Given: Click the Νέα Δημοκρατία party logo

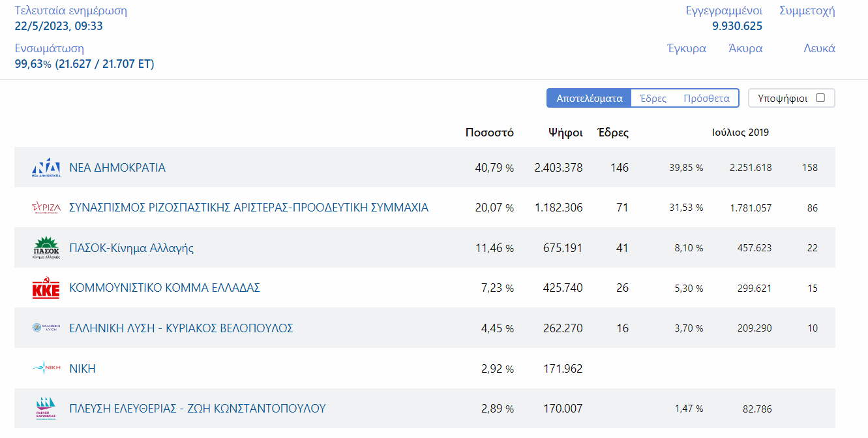Looking at the screenshot, I should coord(46,168).
